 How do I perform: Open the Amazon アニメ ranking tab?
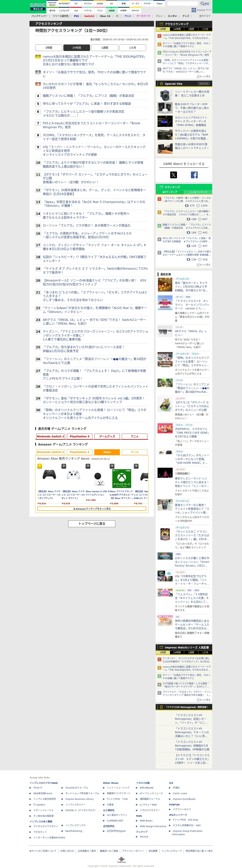pyautogui.click(x=134, y=452)
